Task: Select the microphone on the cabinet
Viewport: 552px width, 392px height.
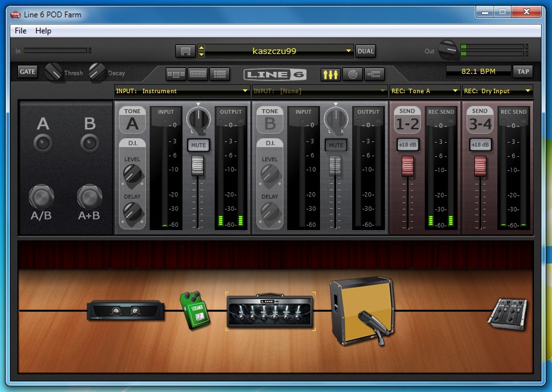Action: [x=375, y=328]
